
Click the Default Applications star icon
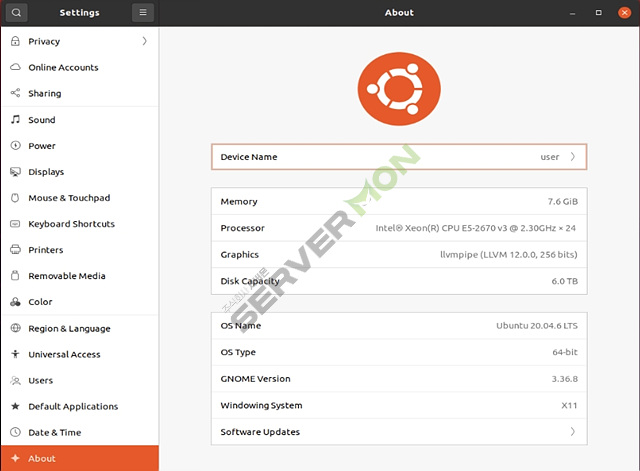coord(15,406)
